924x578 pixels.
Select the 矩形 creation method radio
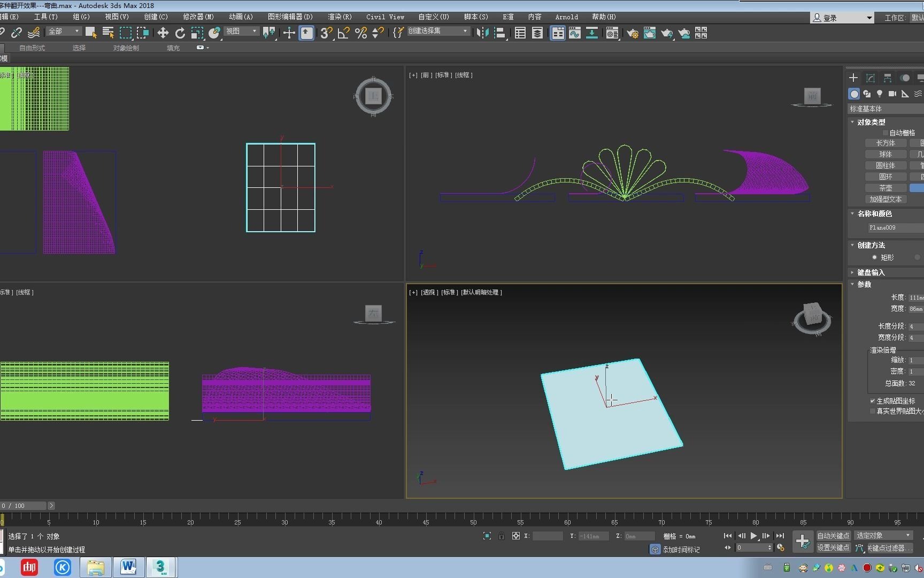pyautogui.click(x=874, y=257)
